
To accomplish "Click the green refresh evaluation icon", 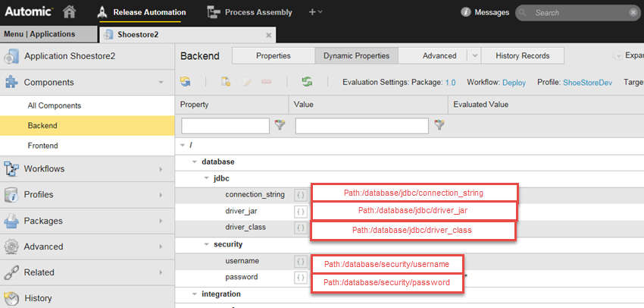I will (x=307, y=82).
